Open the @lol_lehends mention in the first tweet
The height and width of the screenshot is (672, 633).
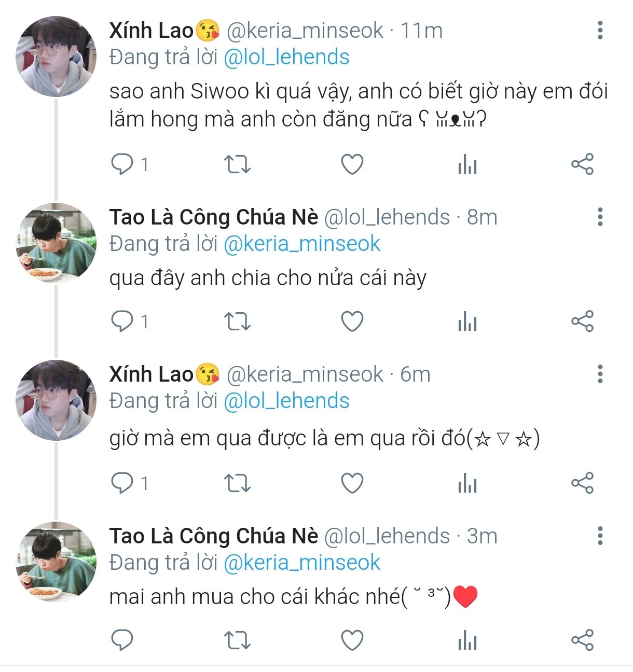point(286,57)
